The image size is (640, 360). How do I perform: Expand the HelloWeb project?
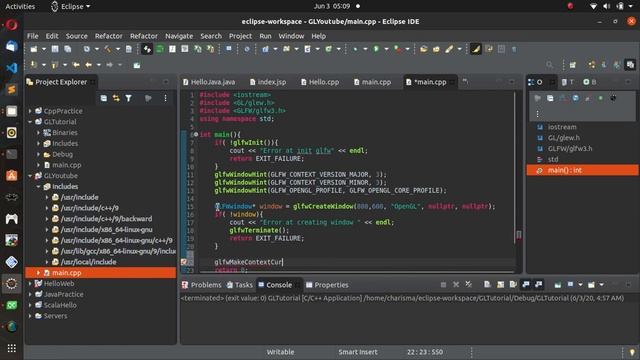(x=30, y=283)
